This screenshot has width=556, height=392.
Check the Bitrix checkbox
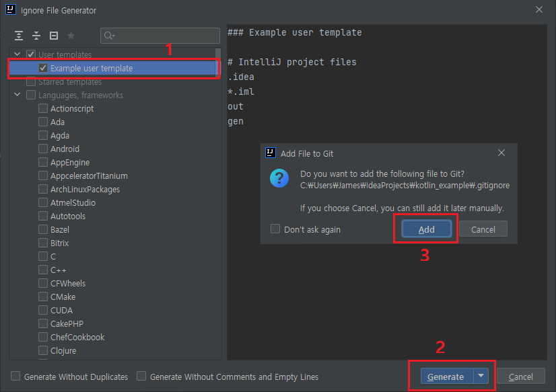(43, 243)
